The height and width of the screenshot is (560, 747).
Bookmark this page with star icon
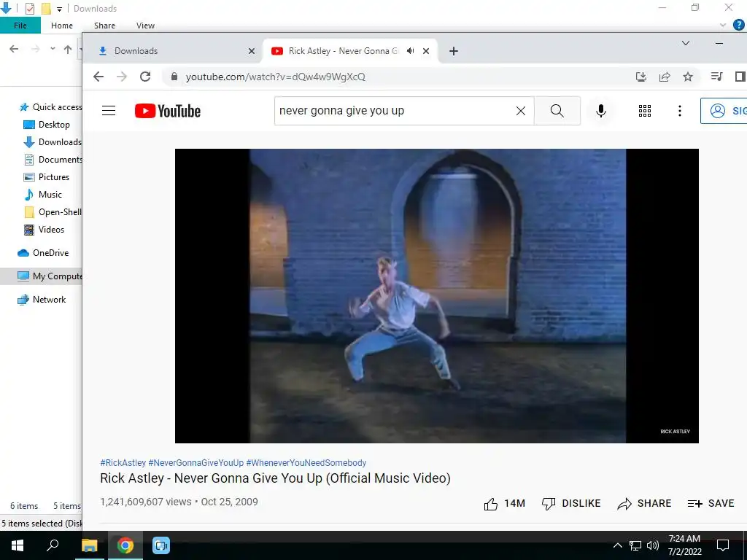coord(688,77)
